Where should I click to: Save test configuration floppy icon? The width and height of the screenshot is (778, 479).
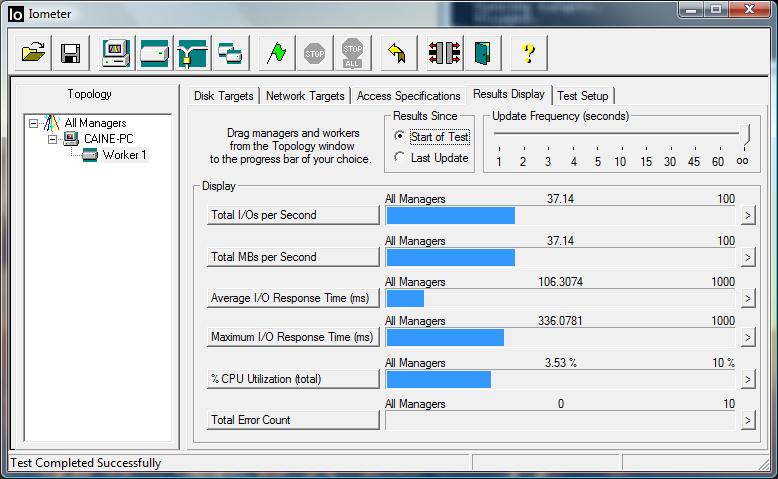(70, 53)
